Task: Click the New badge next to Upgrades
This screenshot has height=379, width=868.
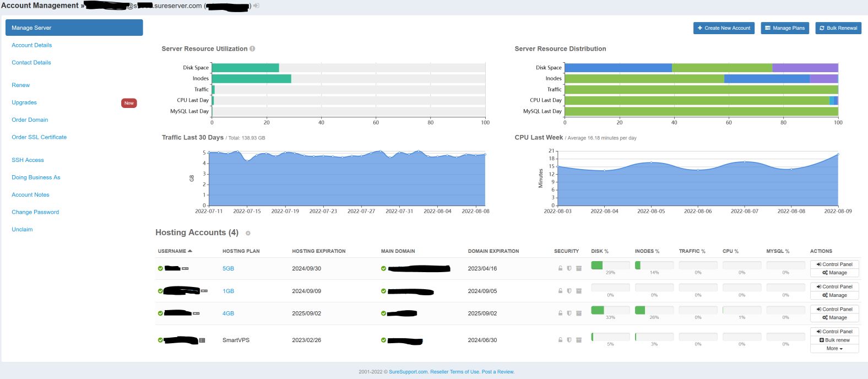Action: tap(129, 103)
